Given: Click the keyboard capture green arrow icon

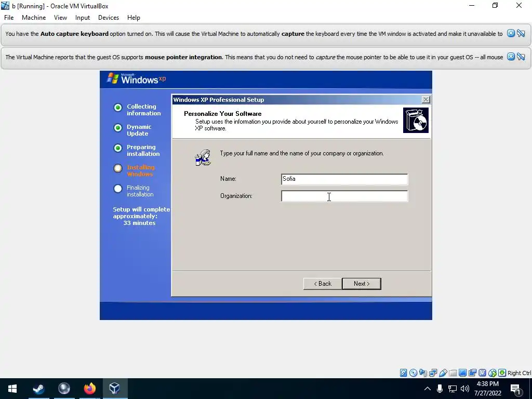Looking at the screenshot, I should coord(502,373).
